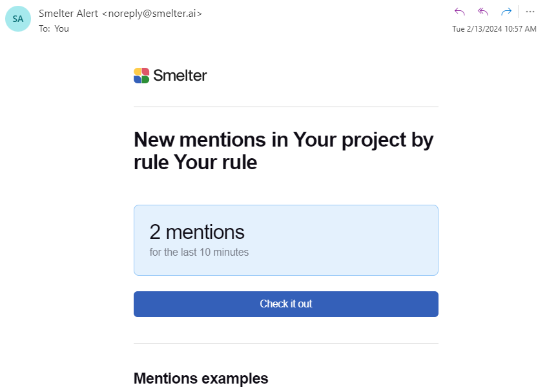Screen dimensions: 547x392
Task: Click the light blue mentions summary box
Action: [x=286, y=240]
